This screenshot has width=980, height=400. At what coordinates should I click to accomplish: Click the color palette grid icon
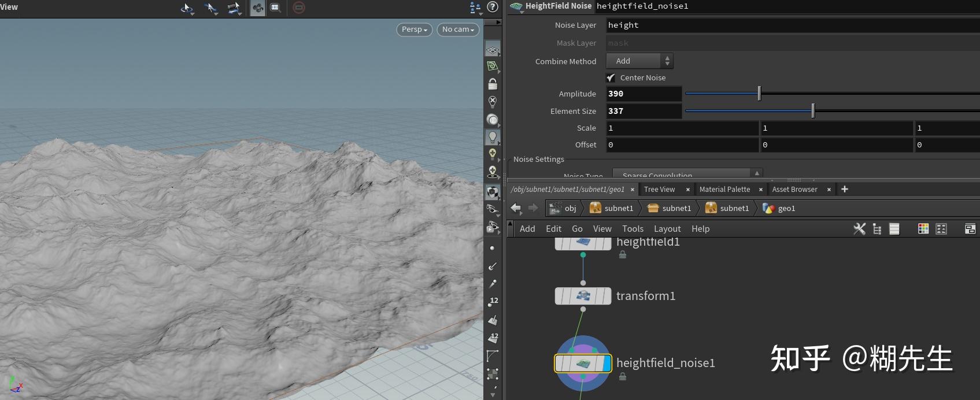point(923,229)
